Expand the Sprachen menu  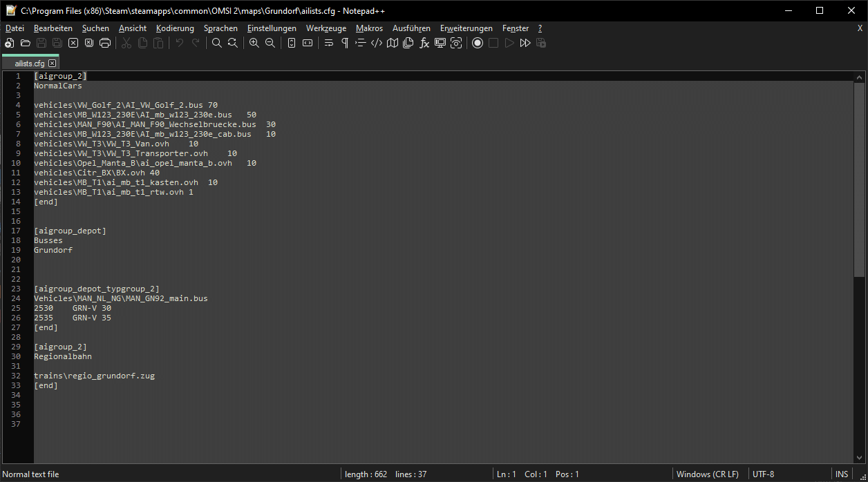point(220,28)
